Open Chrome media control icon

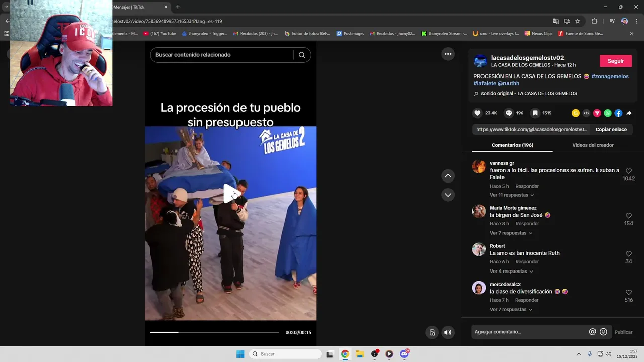coord(612,21)
